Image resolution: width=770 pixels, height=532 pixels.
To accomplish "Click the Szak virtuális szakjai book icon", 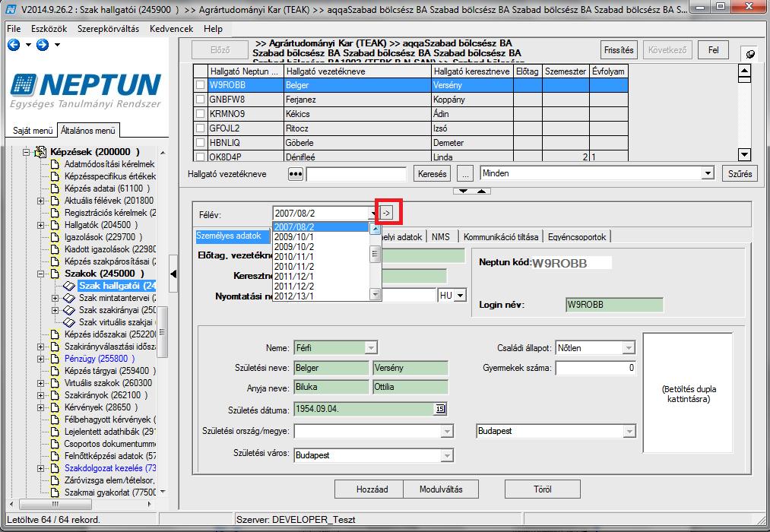I will click(x=69, y=322).
